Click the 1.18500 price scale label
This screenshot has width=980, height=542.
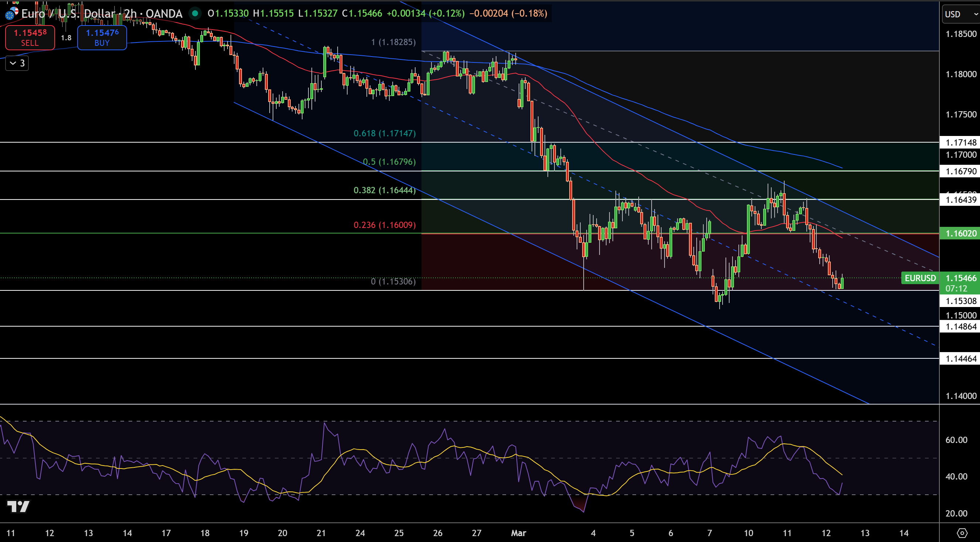[961, 34]
